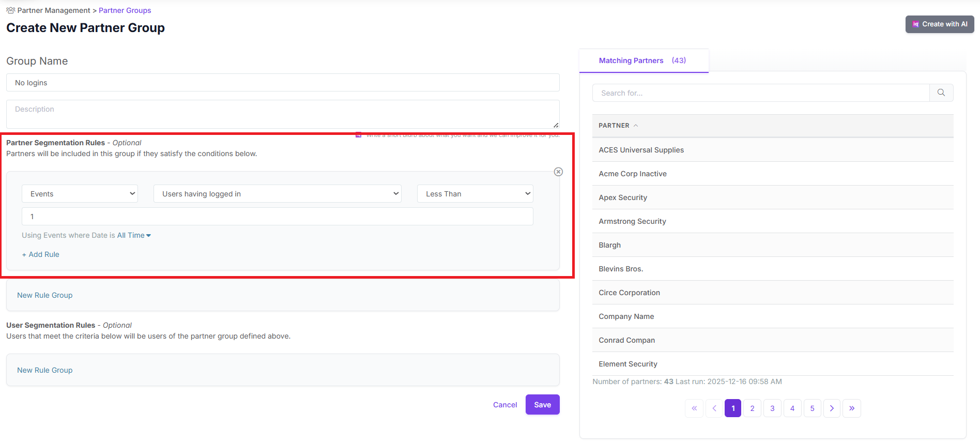Jump to last page with double-right arrow
This screenshot has width=980, height=443.
(852, 408)
